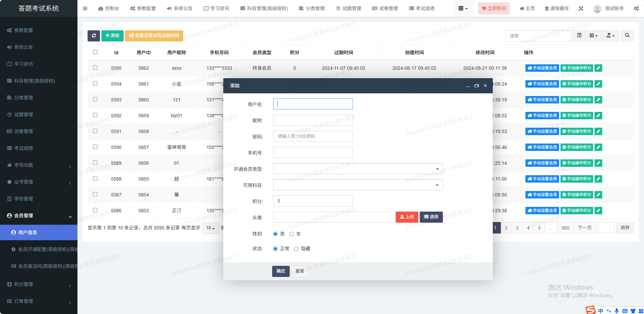Screen dimensions: 644x314
Task: Open the 开通会员类型 dropdown
Action: pos(358,169)
